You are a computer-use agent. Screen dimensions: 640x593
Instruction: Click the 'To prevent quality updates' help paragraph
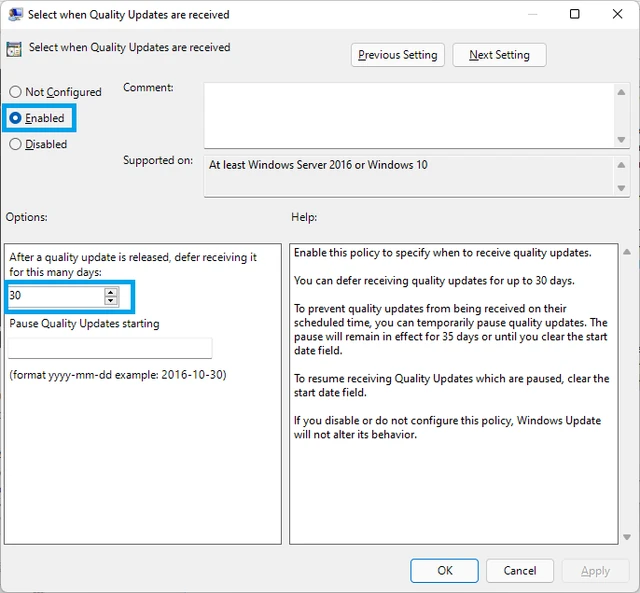point(451,329)
